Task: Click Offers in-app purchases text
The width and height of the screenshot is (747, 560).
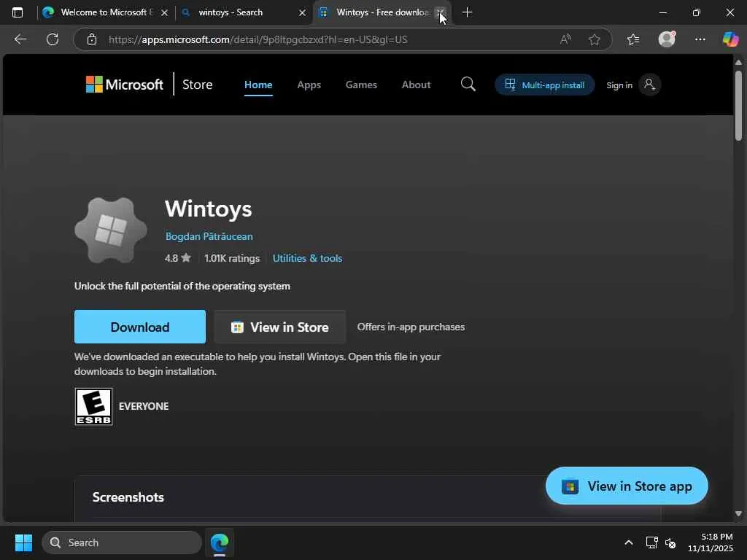Action: 411,327
